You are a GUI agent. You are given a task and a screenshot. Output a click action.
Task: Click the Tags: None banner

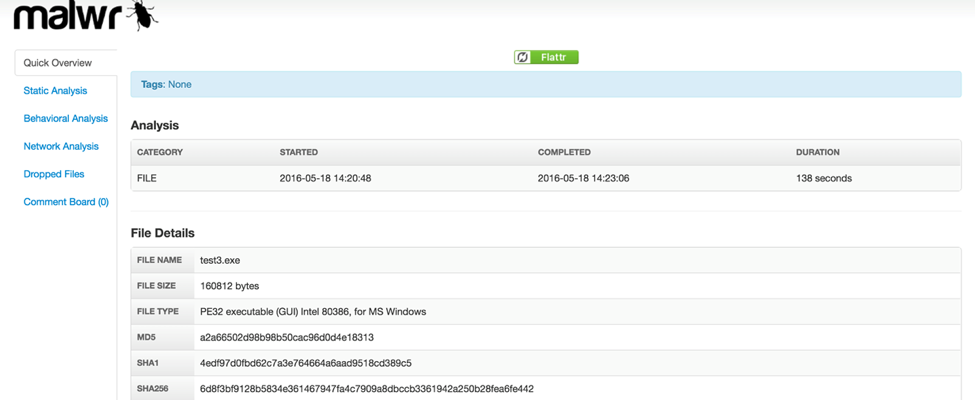(546, 84)
